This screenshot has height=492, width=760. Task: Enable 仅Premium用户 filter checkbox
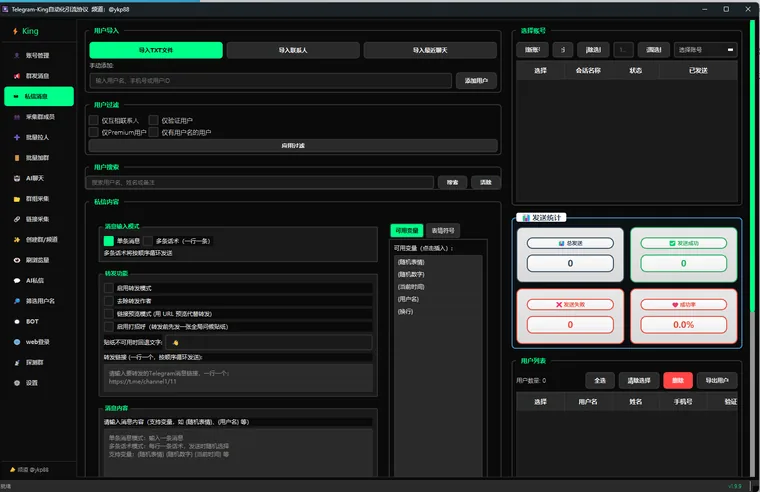point(94,132)
